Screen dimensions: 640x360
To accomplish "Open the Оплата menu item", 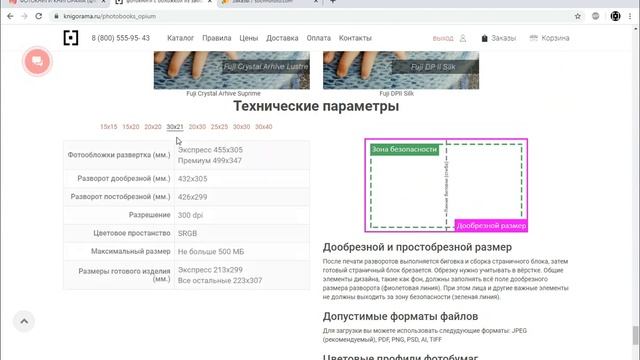I will point(319,38).
